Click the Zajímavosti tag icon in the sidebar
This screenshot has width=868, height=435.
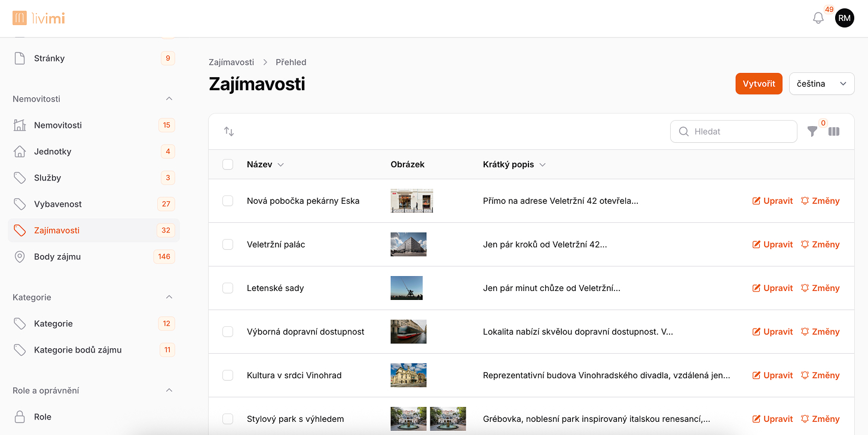point(20,230)
